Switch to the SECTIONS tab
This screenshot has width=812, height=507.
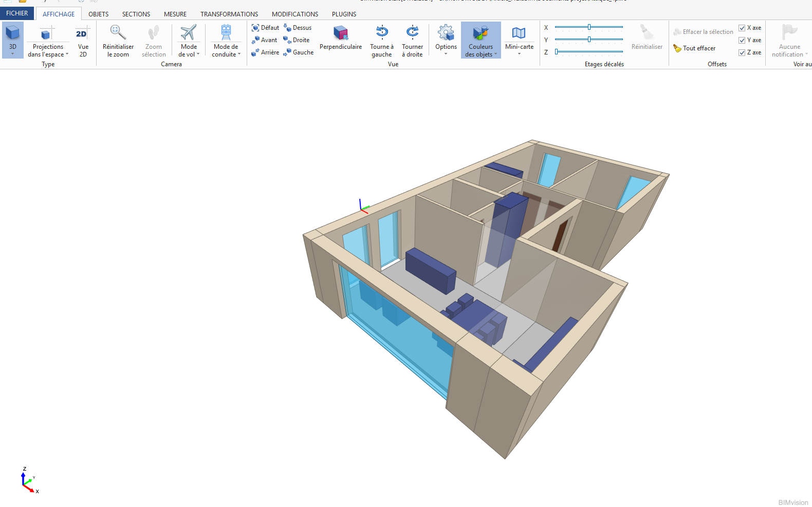point(136,14)
